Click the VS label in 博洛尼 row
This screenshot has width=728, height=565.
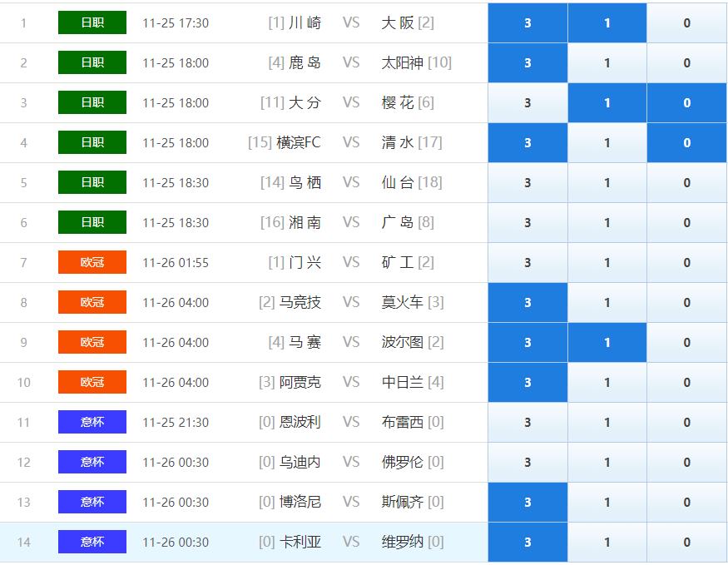click(351, 502)
